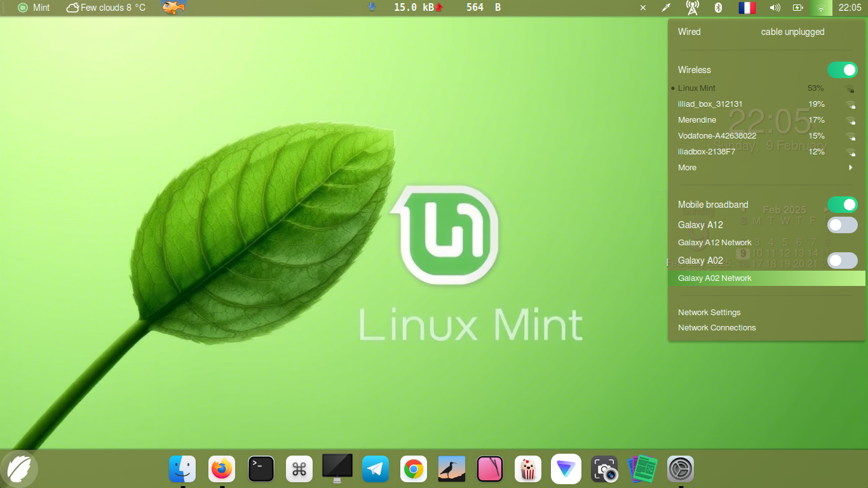Open Network Settings

click(x=767, y=313)
